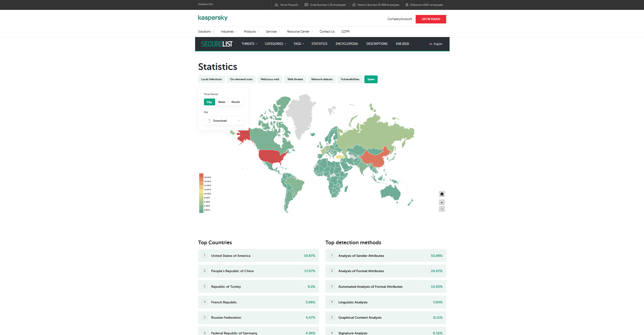Viewport: 644px width, 335px height.
Task: Click the Kaspersky logo
Action: [213, 18]
